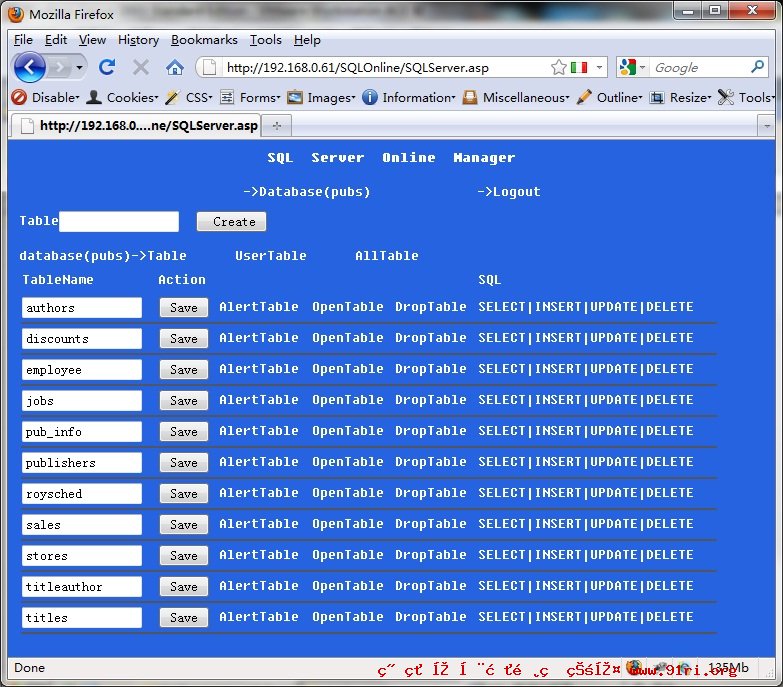Click the Tools wrench icon in developer toolbar
Viewport: 783px width, 687px height.
726,97
